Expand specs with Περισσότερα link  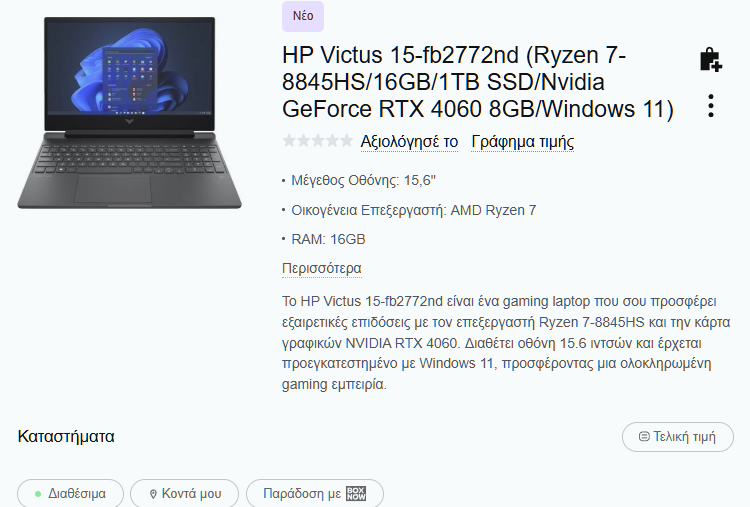tap(321, 268)
